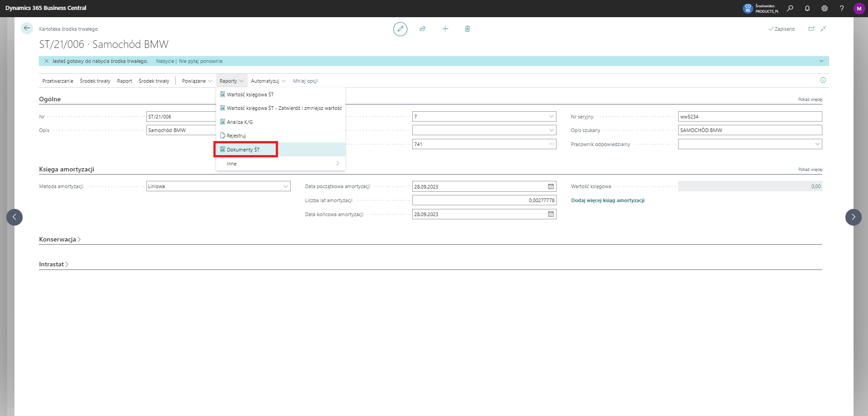Open the first Środek trwały action menu

[x=95, y=81]
